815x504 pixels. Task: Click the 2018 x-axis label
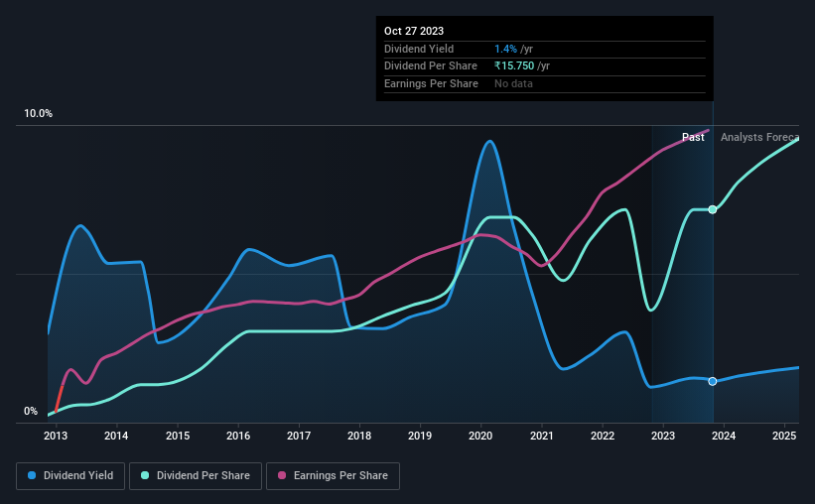pos(359,436)
